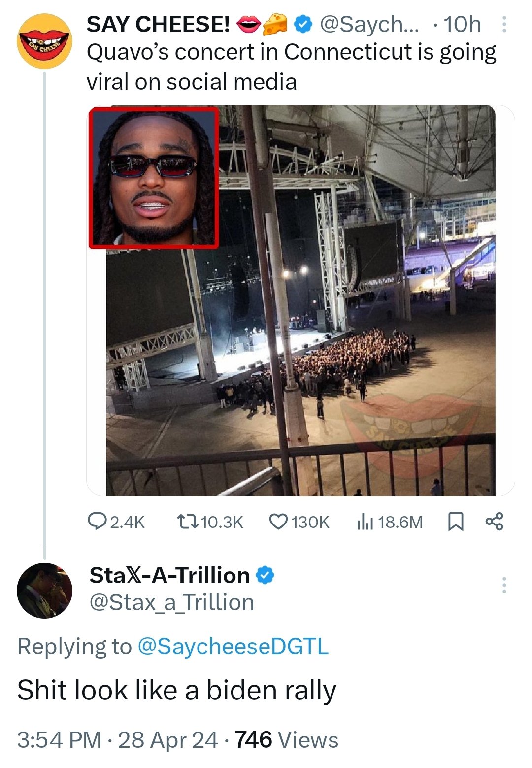Open more options on SAY CHEESE post
Image resolution: width=532 pixels, height=768 pixels.
(504, 25)
